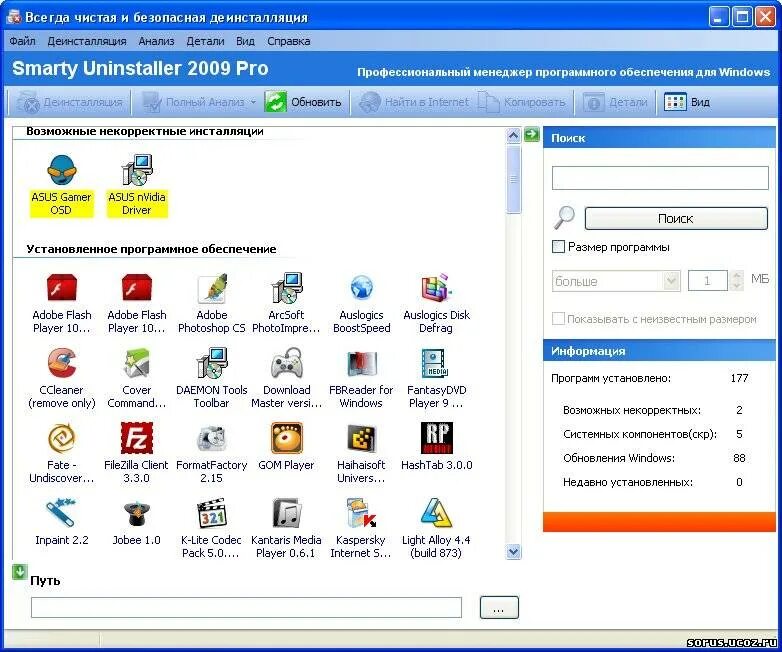Screen dimensions: 782x652
Task: Select the GOM Player icon
Action: (286, 438)
